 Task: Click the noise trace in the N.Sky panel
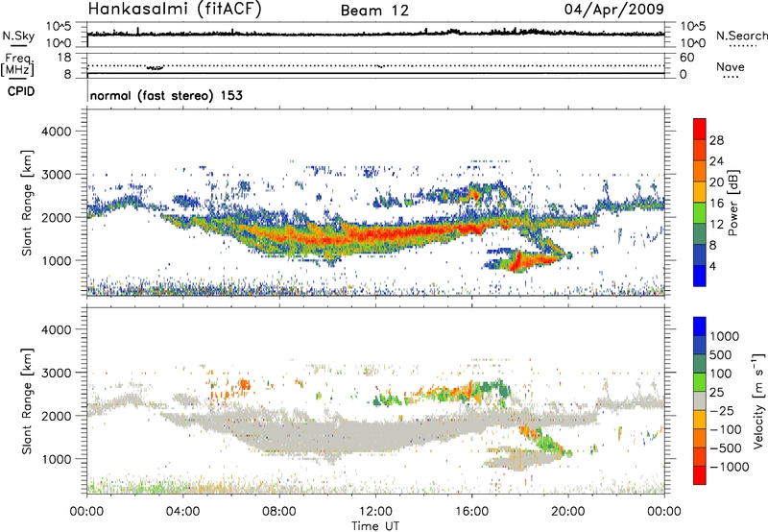[376, 33]
